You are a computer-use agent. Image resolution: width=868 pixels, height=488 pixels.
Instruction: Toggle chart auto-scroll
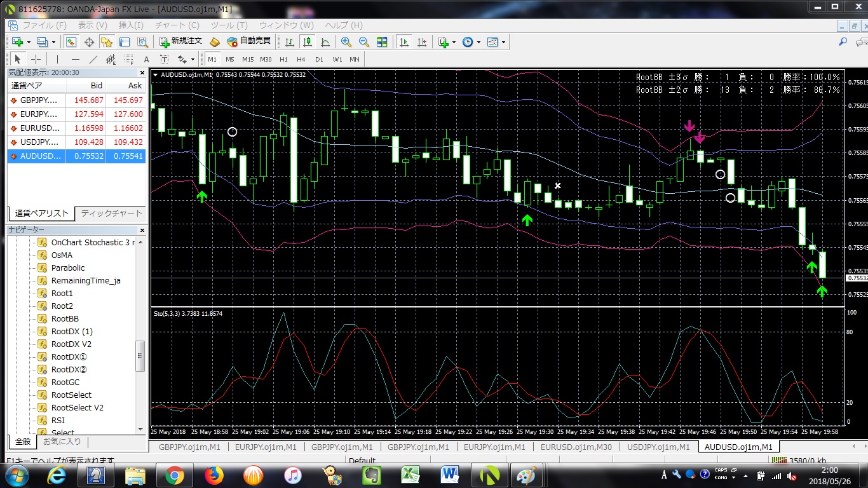[403, 42]
